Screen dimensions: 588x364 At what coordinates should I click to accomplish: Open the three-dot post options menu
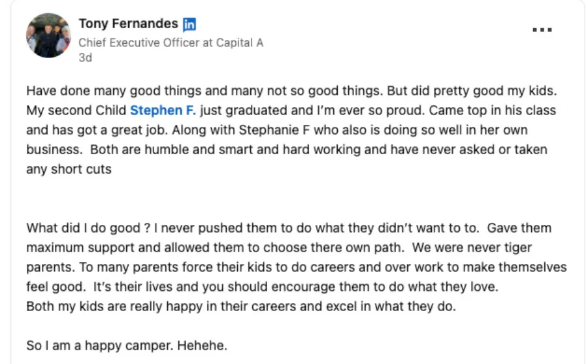pyautogui.click(x=542, y=29)
